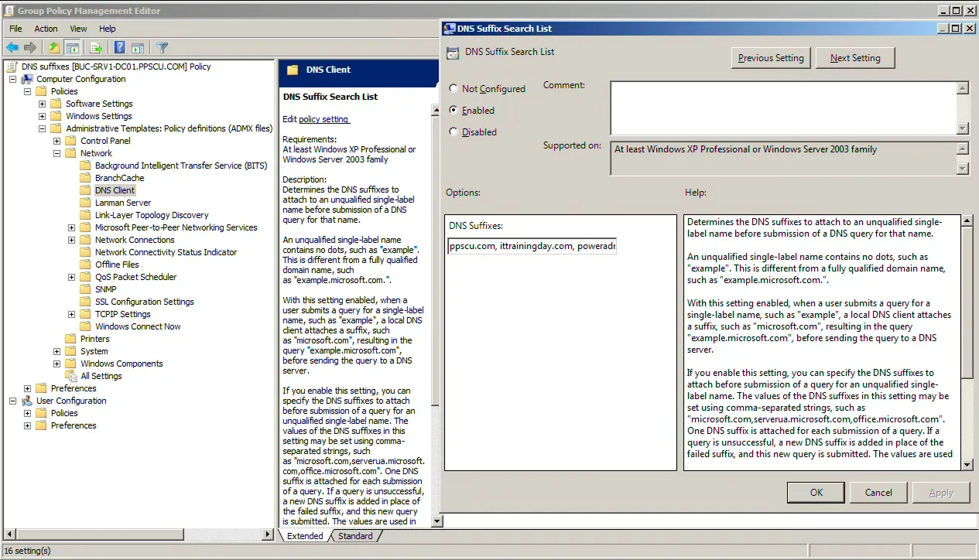Click the All Settings folder icon

coord(71,376)
